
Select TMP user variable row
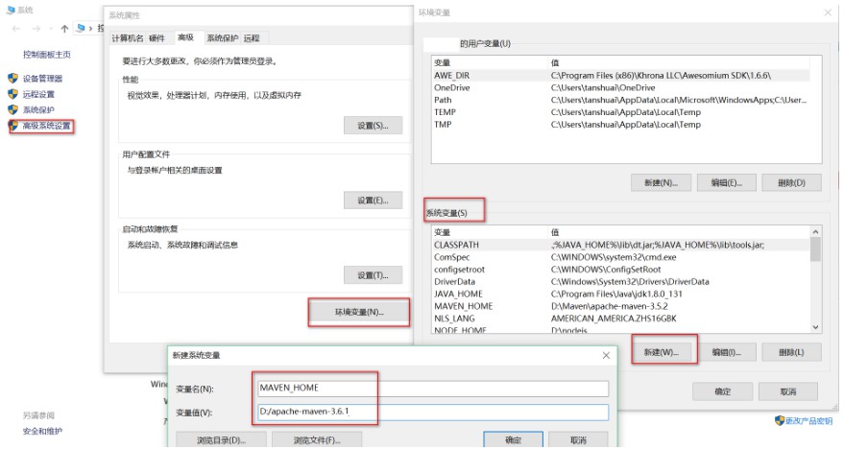coord(621,124)
